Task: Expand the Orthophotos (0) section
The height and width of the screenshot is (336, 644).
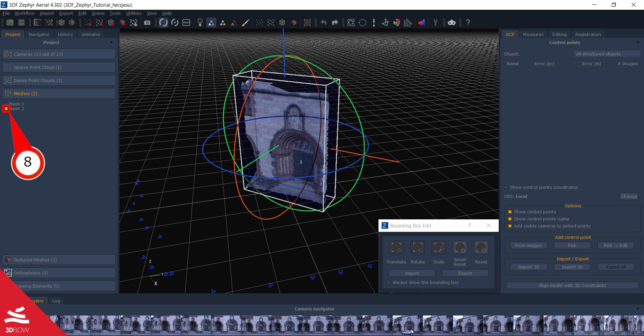Action: (59, 273)
